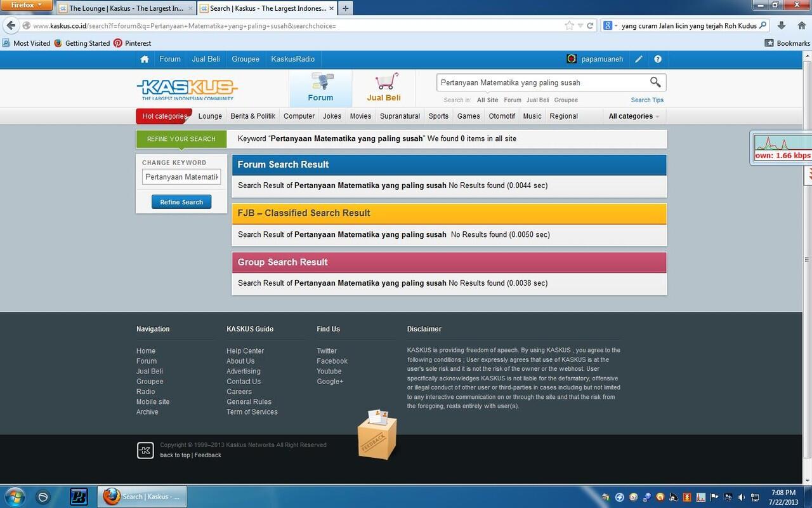Click the Refine Search button
The width and height of the screenshot is (812, 508).
181,202
